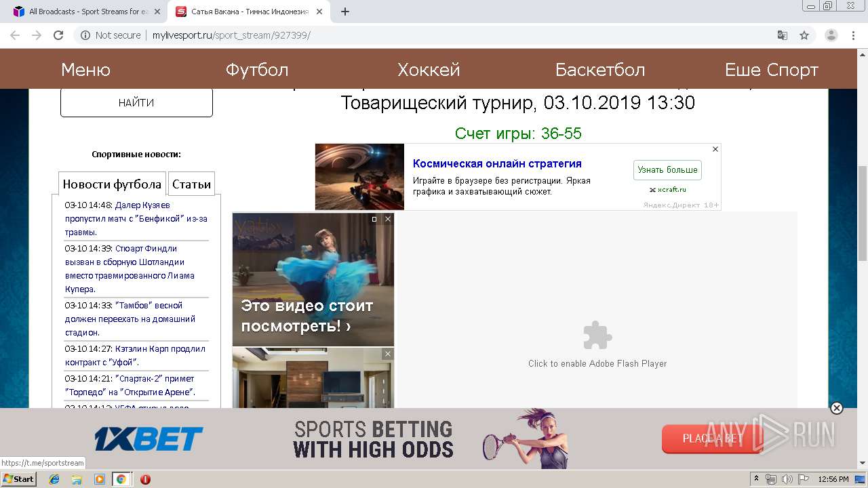This screenshot has height=488, width=868.
Task: Open Chrome's three-dot menu
Action: pyautogui.click(x=853, y=35)
